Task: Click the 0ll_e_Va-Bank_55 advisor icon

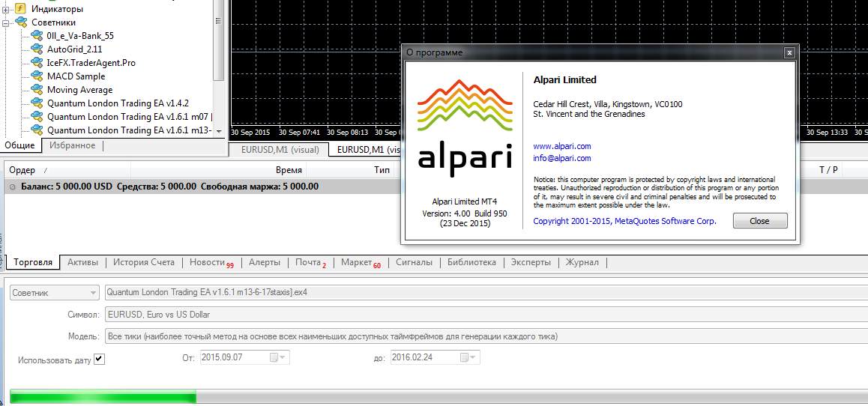Action: click(37, 35)
